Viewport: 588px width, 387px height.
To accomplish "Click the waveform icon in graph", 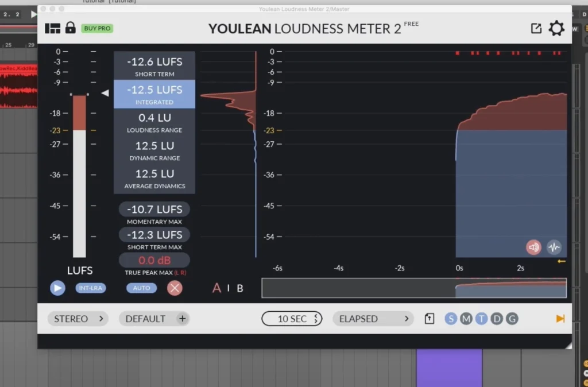I will (554, 247).
